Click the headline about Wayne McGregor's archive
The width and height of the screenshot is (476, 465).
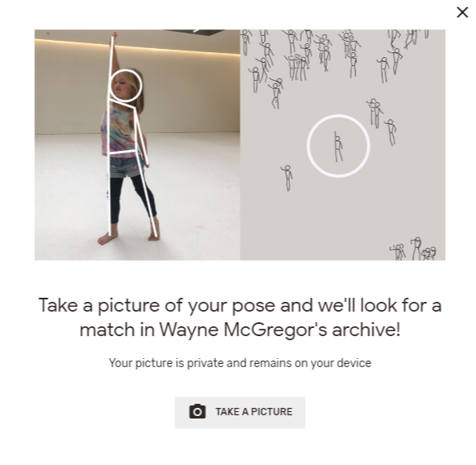point(240,317)
